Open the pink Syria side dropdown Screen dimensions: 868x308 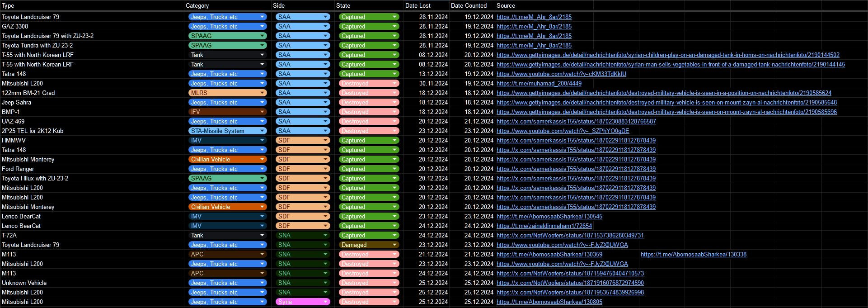coord(303,302)
